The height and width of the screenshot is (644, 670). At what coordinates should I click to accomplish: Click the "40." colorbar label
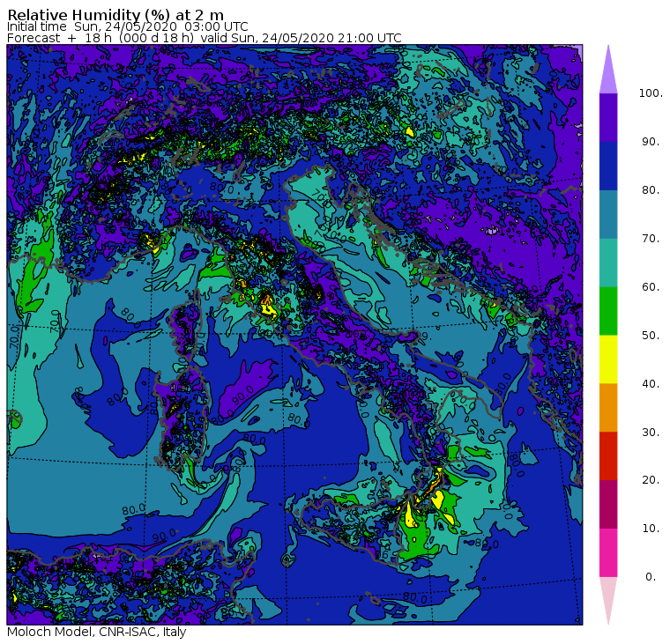pos(651,383)
